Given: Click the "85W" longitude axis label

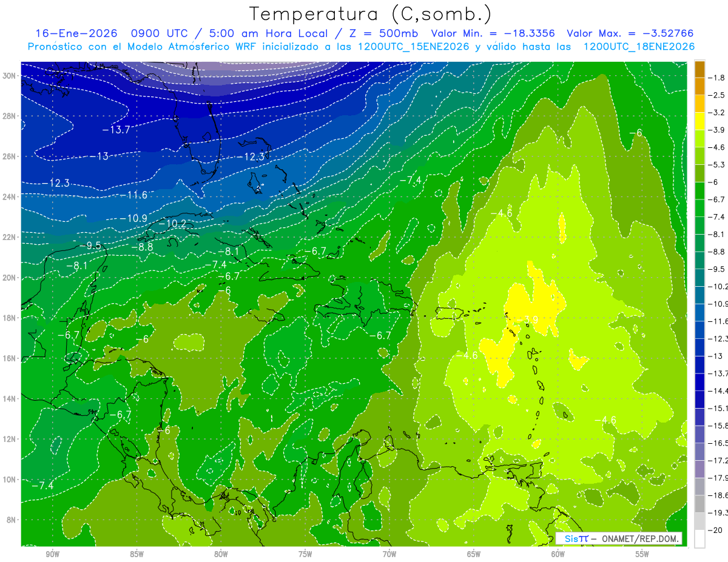Looking at the screenshot, I should (136, 554).
